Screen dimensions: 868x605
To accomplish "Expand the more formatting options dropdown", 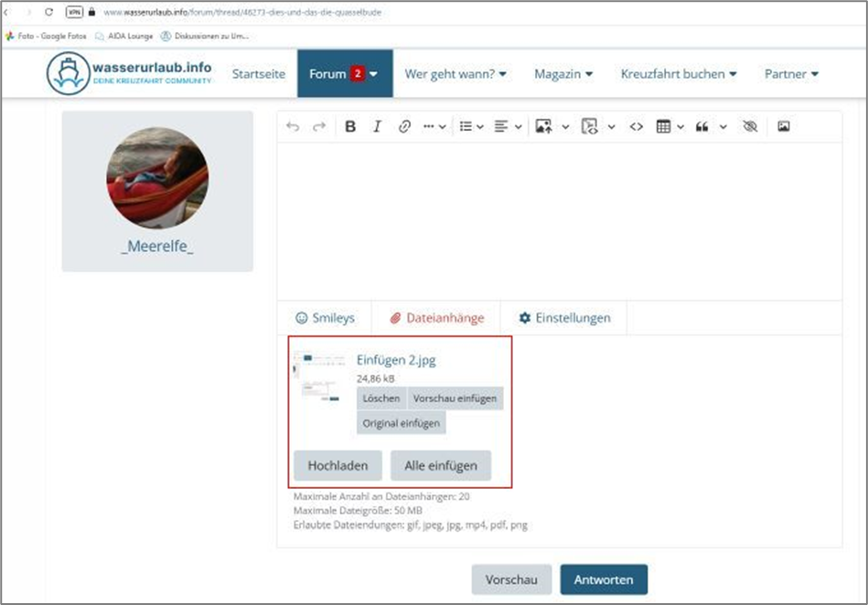I will 434,127.
